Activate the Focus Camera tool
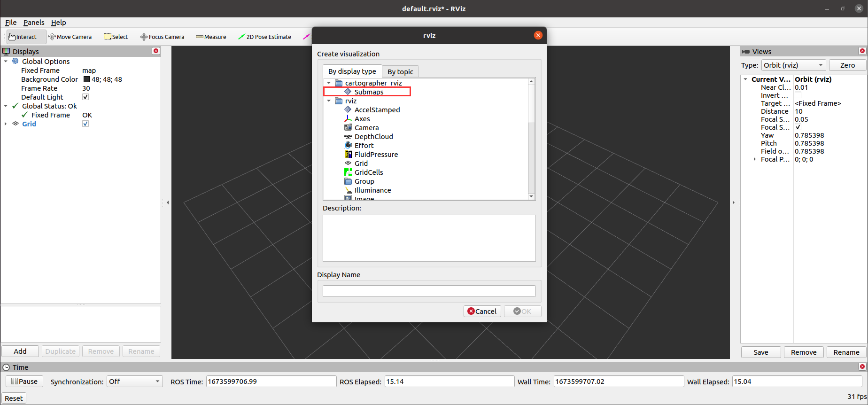The height and width of the screenshot is (405, 868). (162, 37)
